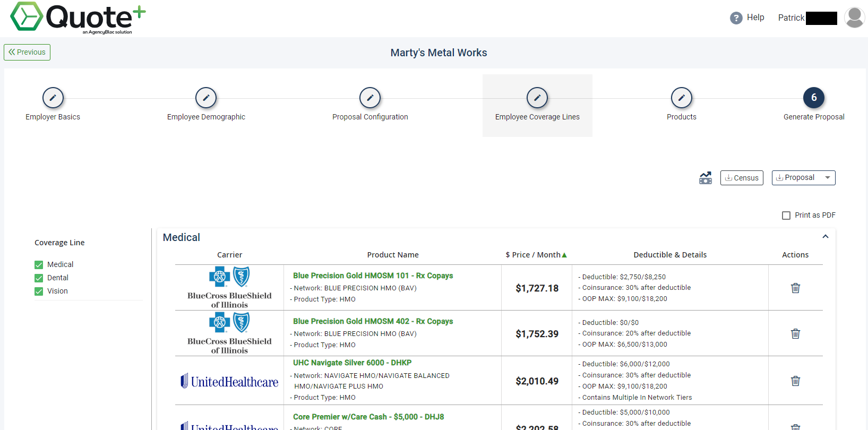Click the money chart icon beside Census

[706, 178]
